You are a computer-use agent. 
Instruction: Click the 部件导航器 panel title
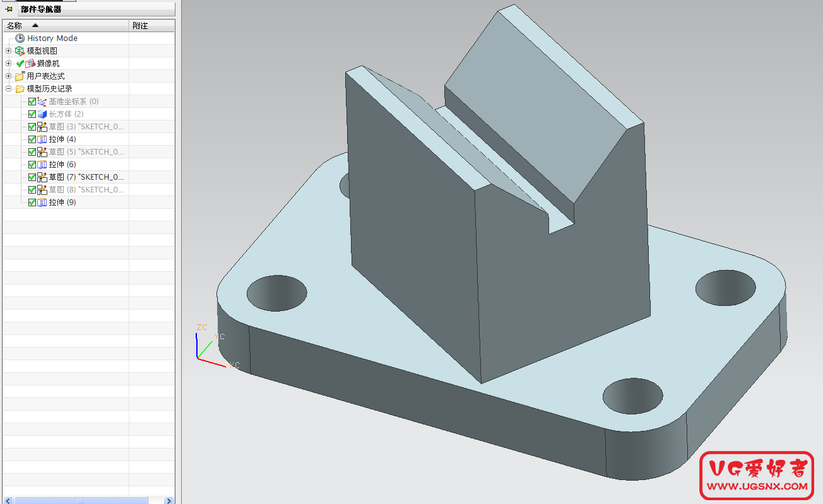click(41, 9)
